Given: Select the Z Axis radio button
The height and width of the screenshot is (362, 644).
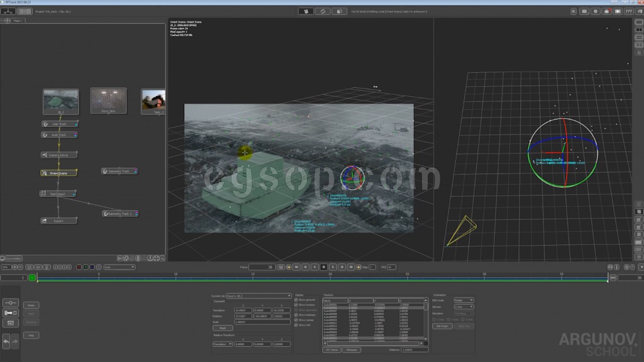Looking at the screenshot, I should click(x=463, y=319).
